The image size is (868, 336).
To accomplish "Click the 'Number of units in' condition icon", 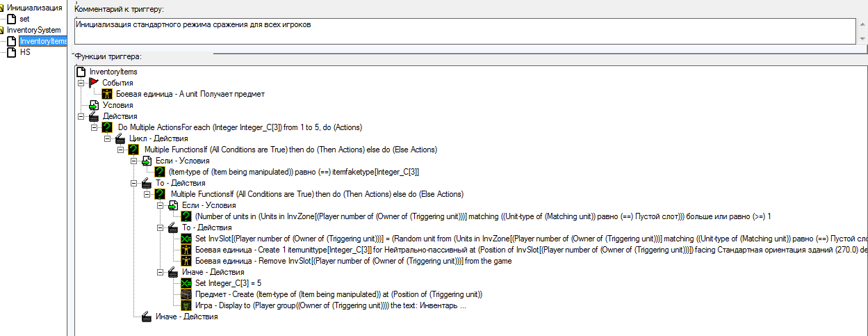I will [x=187, y=216].
